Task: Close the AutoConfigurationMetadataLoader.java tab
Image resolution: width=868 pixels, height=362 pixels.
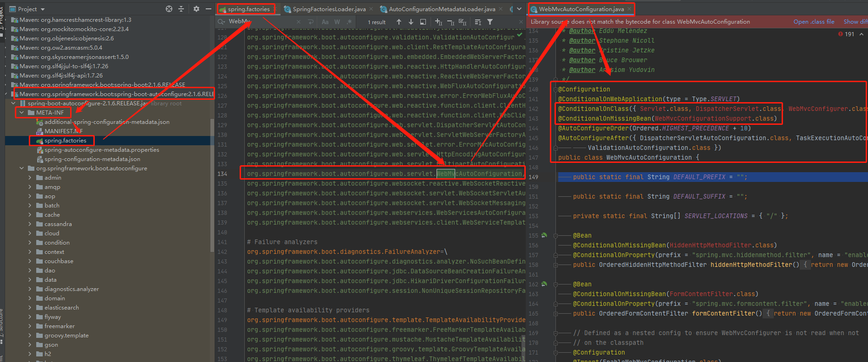Action: click(x=501, y=9)
